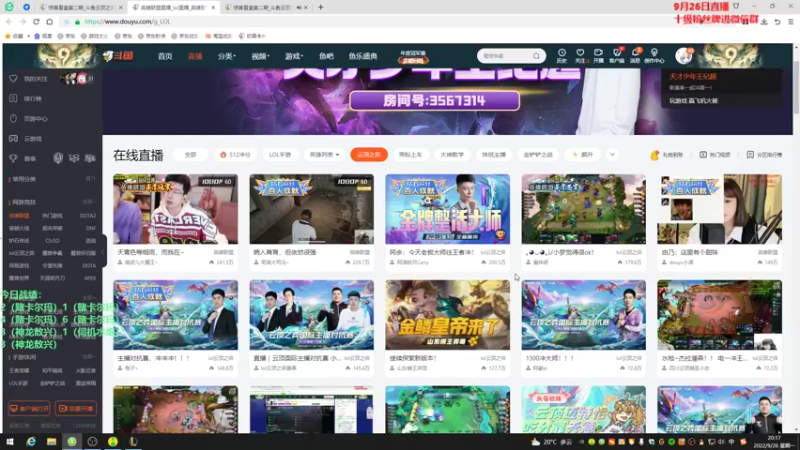Open the History (历史) clock icon
The image size is (800, 450).
click(x=561, y=53)
